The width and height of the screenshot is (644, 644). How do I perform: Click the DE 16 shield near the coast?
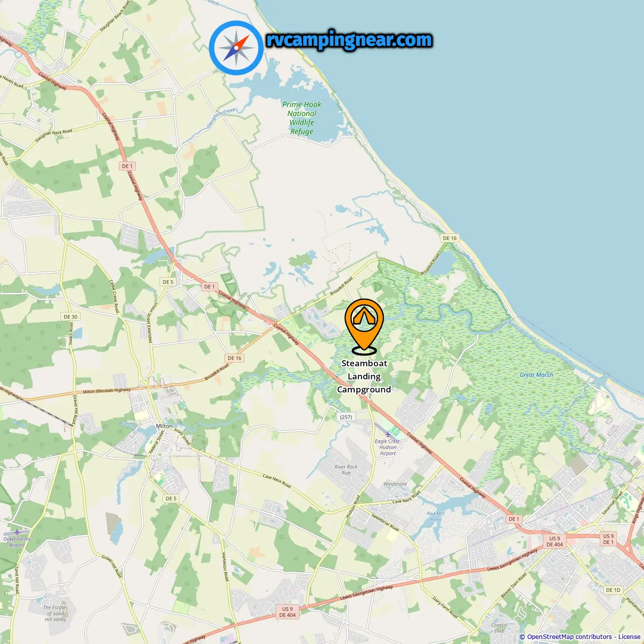(x=450, y=238)
